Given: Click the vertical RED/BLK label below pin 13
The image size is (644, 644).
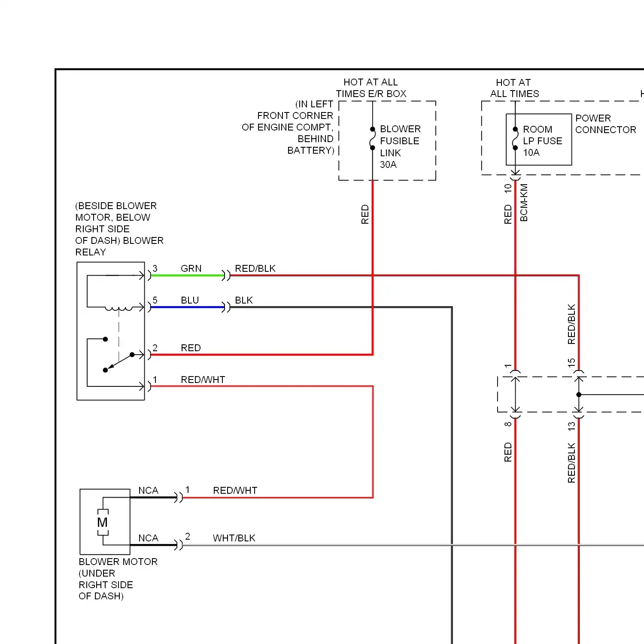Looking at the screenshot, I should tap(571, 463).
